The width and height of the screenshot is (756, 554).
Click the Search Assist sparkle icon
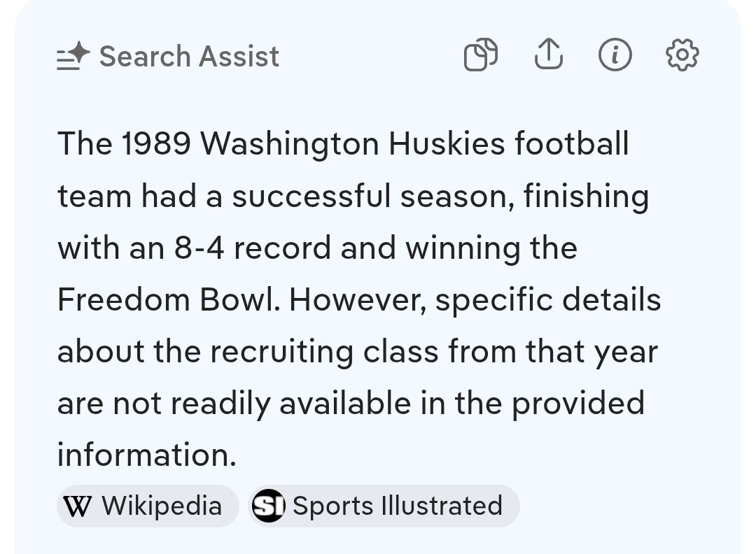(x=73, y=56)
